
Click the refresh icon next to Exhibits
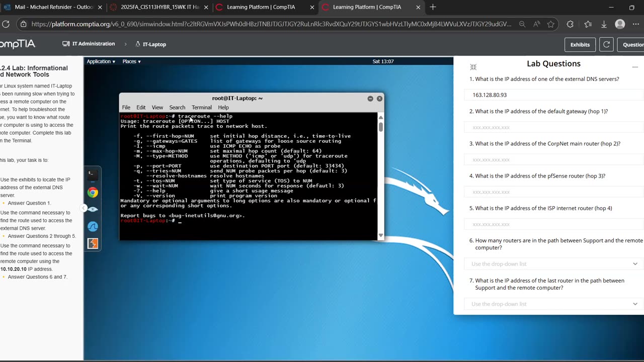coord(606,44)
